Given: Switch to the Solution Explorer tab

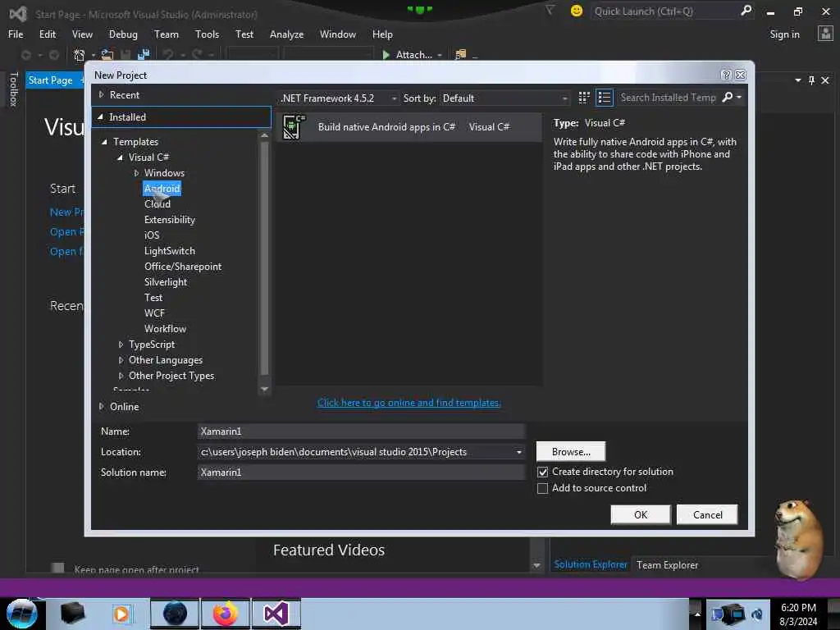Looking at the screenshot, I should [591, 564].
